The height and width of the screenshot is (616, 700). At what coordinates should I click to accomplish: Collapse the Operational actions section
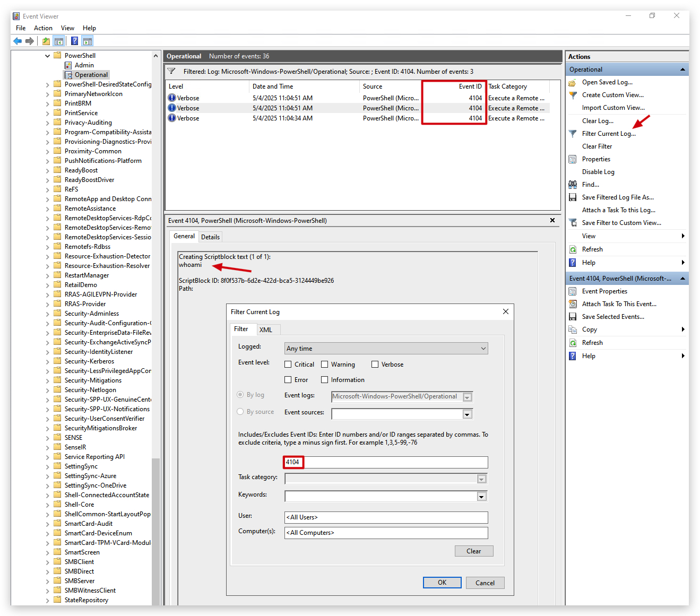coord(682,70)
